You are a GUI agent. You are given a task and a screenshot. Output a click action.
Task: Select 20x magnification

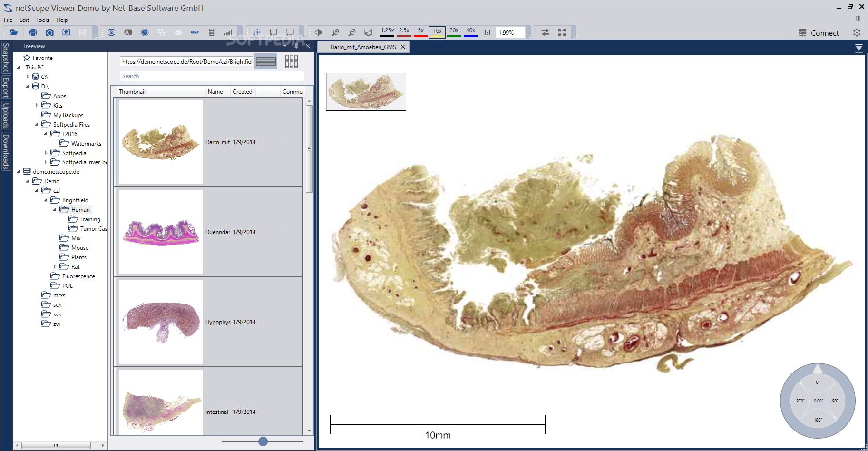click(x=454, y=32)
